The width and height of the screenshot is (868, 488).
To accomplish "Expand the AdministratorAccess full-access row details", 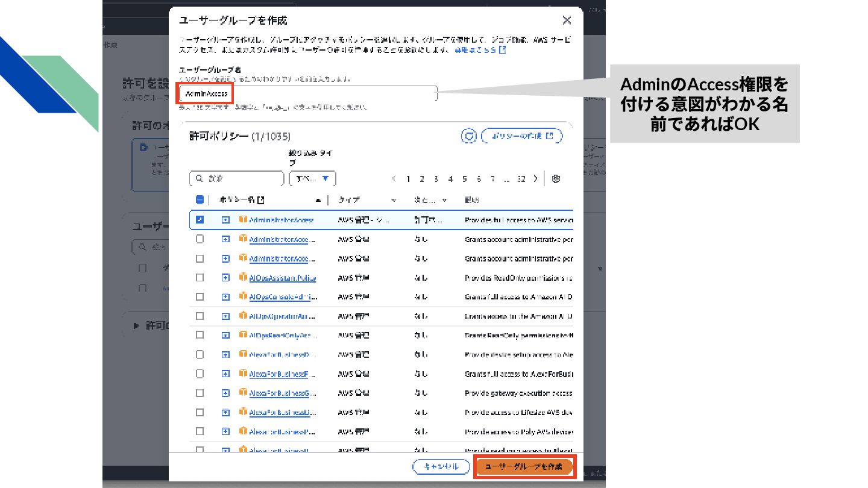I will [x=225, y=220].
